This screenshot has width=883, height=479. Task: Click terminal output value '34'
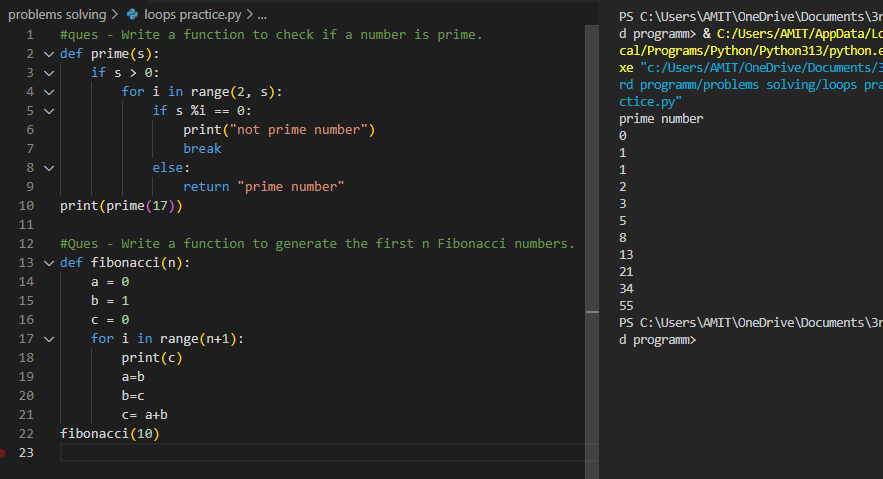pyautogui.click(x=626, y=289)
